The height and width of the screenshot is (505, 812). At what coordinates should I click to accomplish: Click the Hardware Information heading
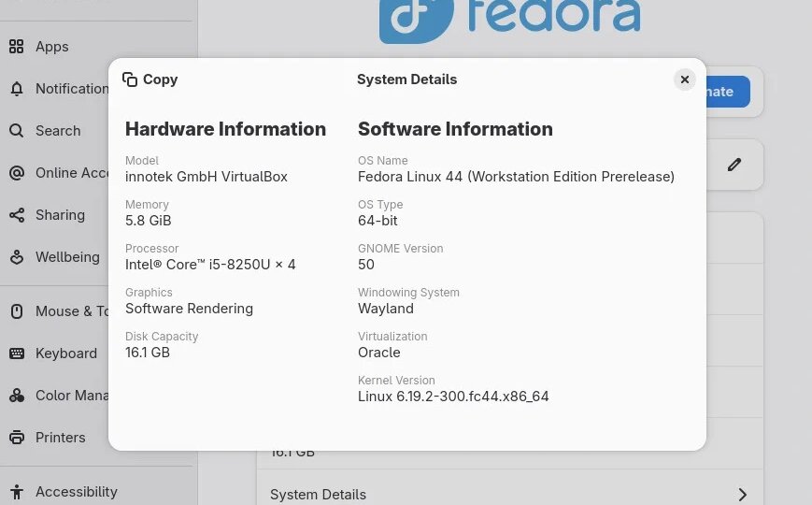tap(226, 129)
